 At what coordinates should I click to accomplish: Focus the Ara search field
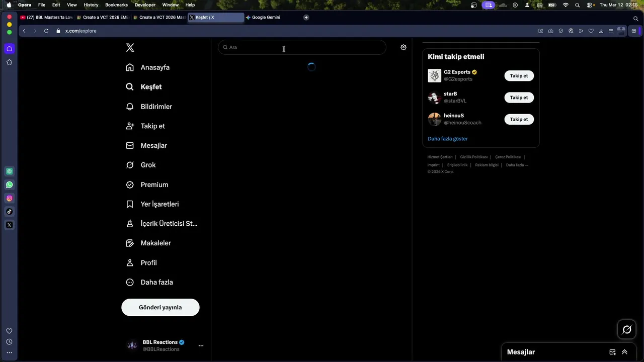coord(302,47)
